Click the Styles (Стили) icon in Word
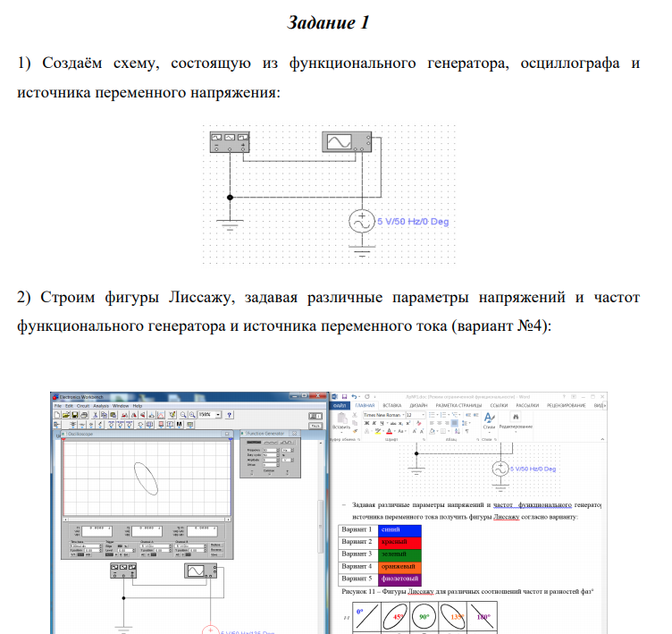The image size is (672, 634). coord(489,420)
